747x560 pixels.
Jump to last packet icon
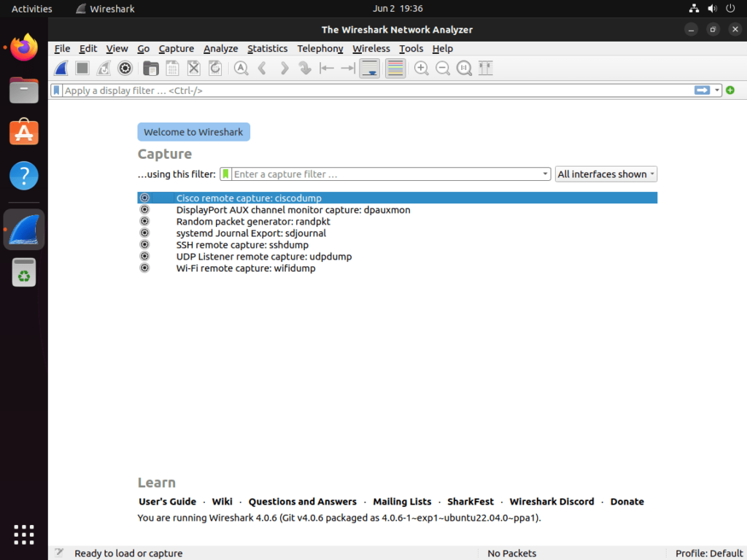click(x=348, y=68)
